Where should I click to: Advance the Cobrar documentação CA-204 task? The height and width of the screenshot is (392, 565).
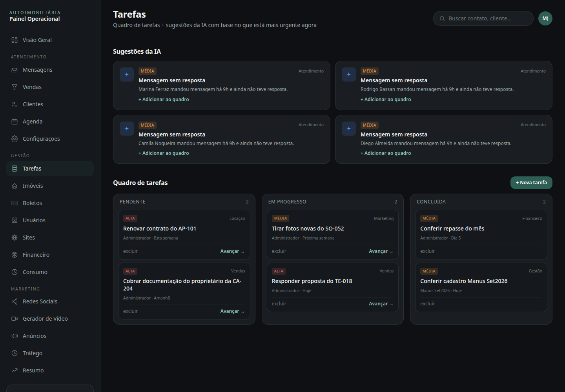[x=232, y=311]
